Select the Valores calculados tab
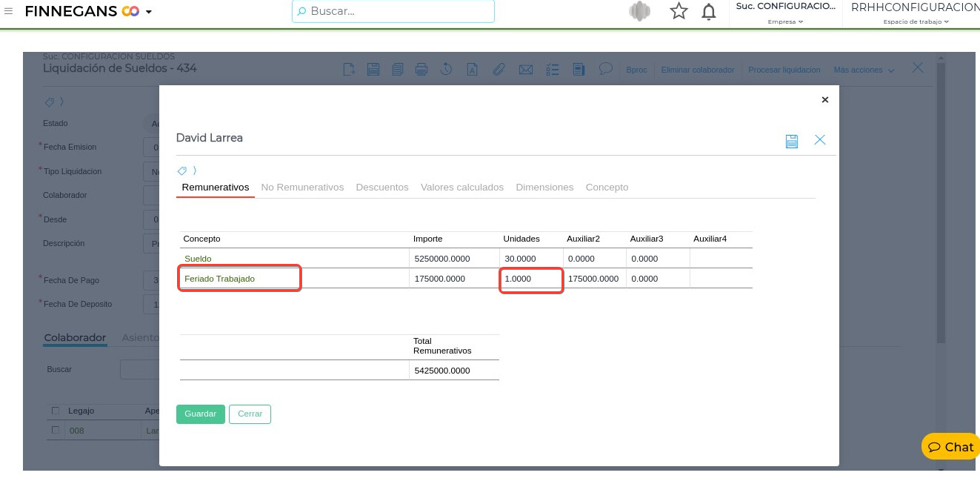This screenshot has height=484, width=980. pyautogui.click(x=462, y=188)
